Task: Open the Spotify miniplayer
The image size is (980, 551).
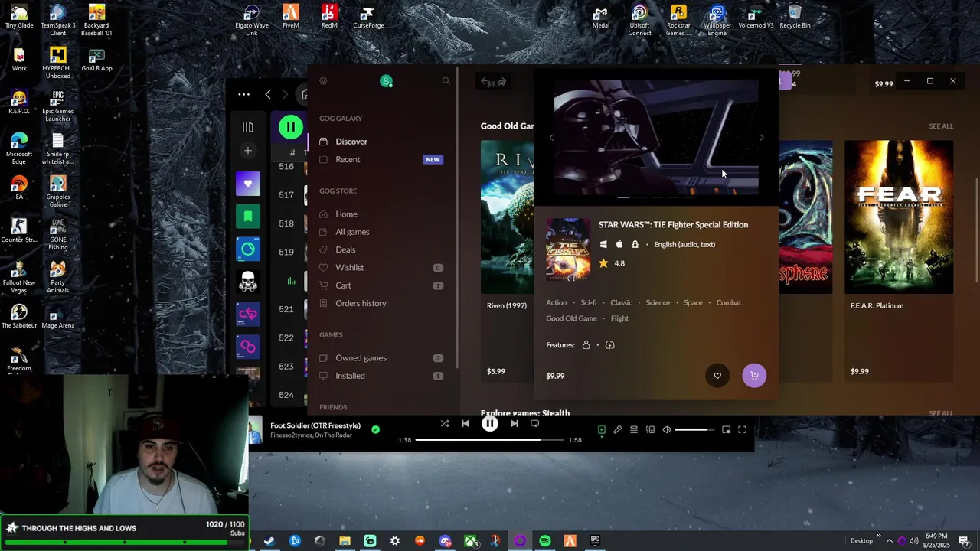Action: tap(726, 430)
